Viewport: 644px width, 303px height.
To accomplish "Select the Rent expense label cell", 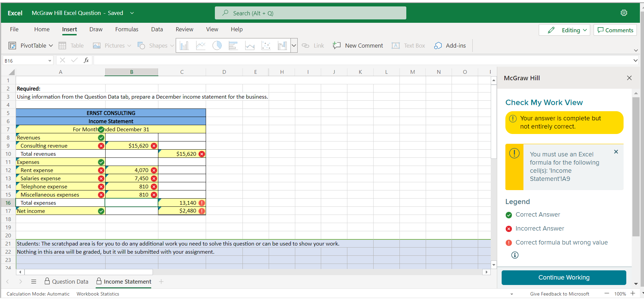I will pos(61,170).
